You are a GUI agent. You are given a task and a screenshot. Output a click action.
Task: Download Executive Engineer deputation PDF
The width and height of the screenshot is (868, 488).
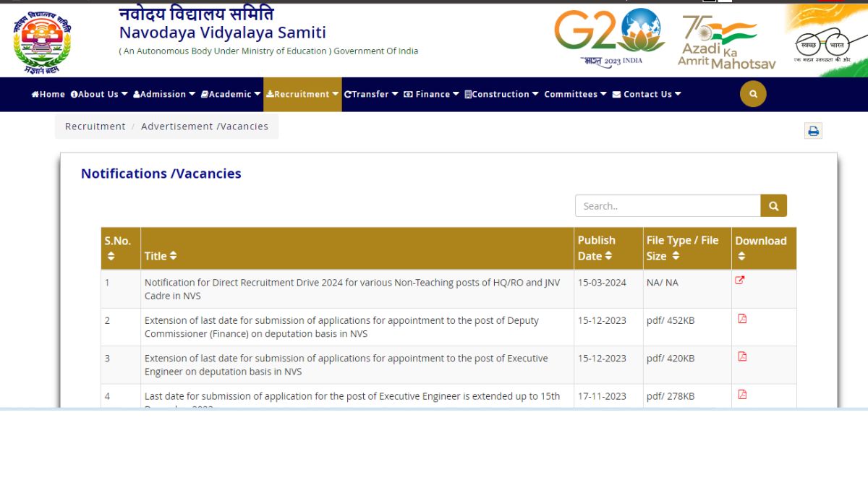coord(741,356)
